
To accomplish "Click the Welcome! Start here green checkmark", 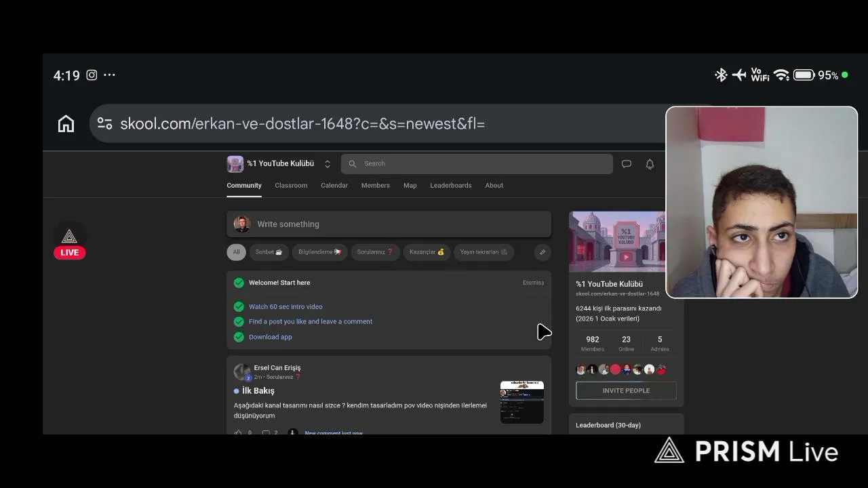I will (239, 283).
